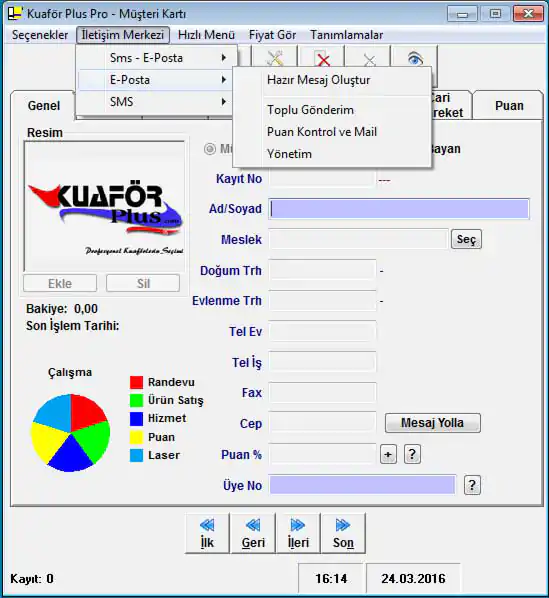The image size is (549, 598).
Task: Click the red Randevu legend swatch
Action: point(136,382)
